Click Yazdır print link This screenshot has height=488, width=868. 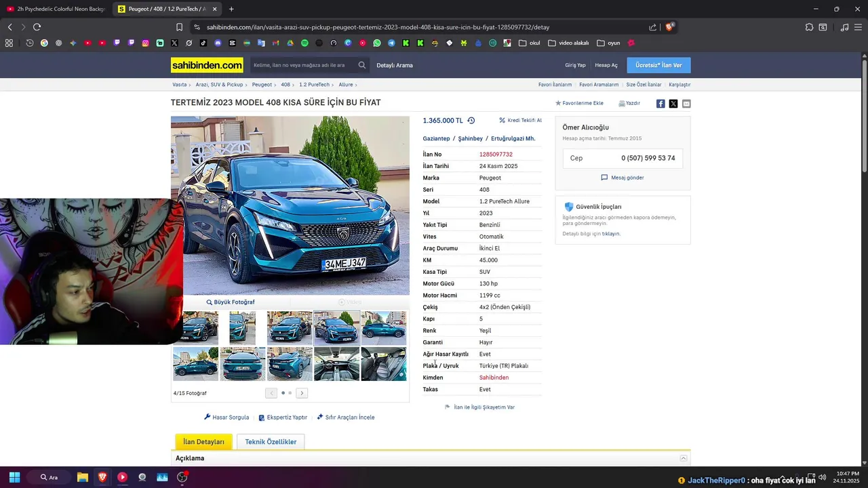tap(629, 103)
